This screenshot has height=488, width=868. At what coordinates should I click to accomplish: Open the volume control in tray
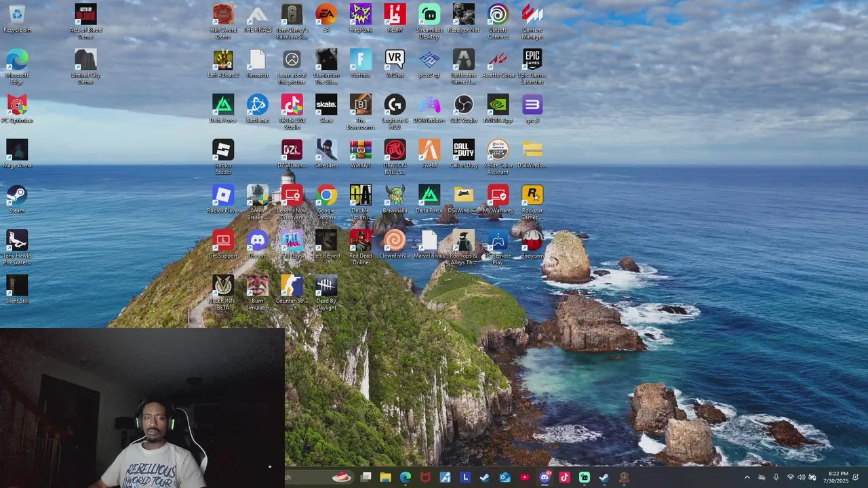click(x=801, y=478)
